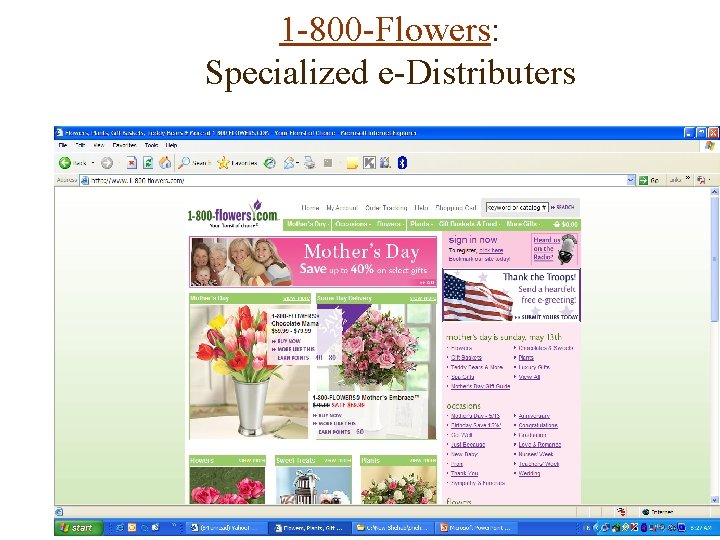Open the Mail button dropdown arrow
Viewport: 720px width, 540px height.
coord(298,163)
